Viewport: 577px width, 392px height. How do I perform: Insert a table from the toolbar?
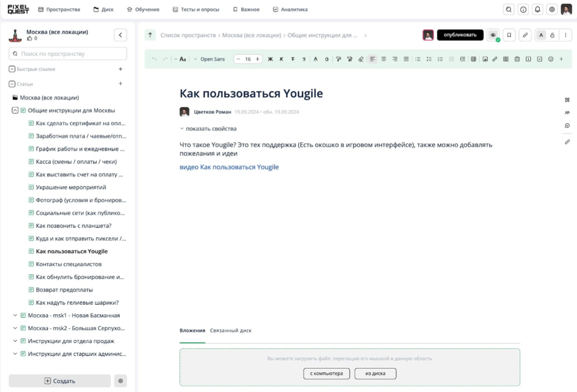pyautogui.click(x=473, y=59)
